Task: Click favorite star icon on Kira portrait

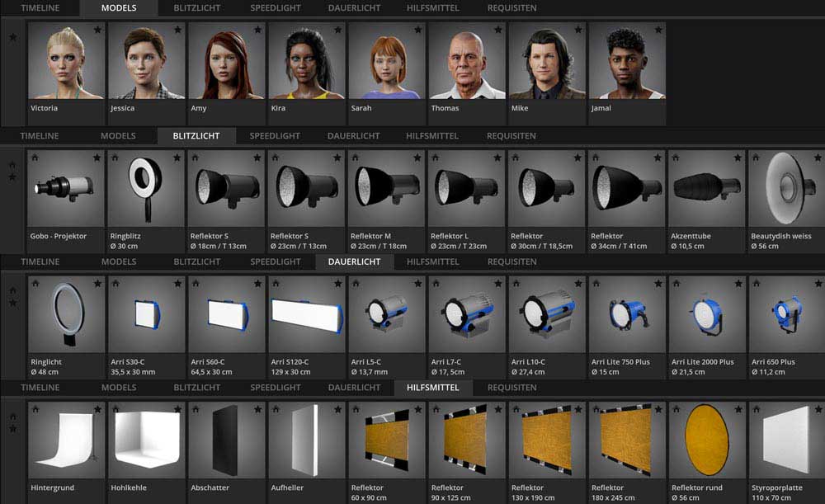Action: 337,30
